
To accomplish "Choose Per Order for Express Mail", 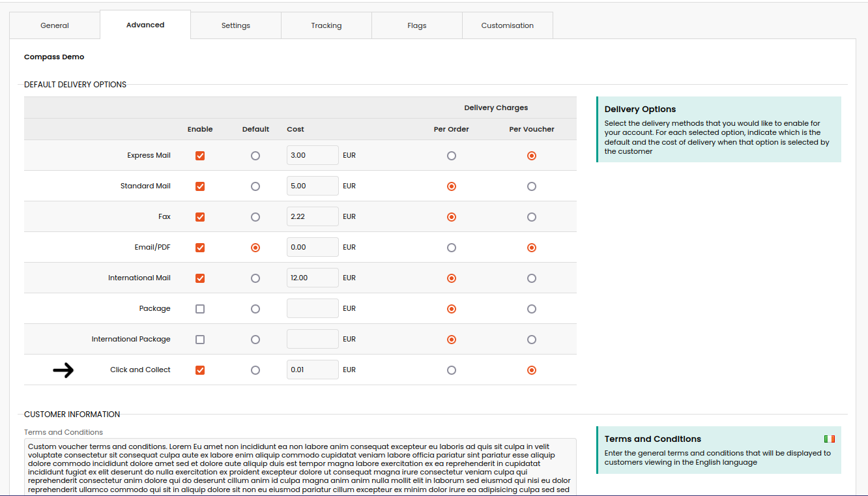I will pos(452,156).
